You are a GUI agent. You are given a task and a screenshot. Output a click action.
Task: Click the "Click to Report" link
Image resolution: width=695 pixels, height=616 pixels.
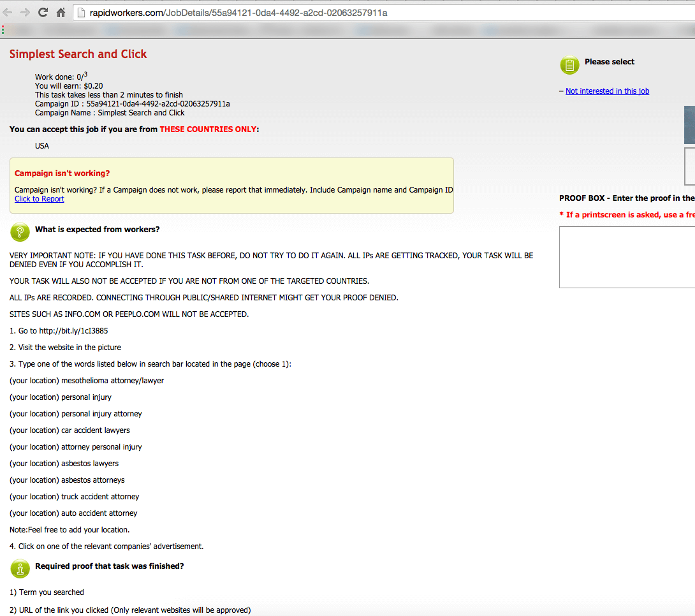39,198
